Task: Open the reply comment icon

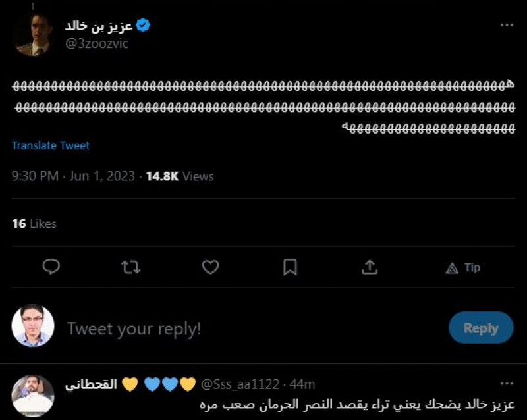Action: (x=51, y=267)
